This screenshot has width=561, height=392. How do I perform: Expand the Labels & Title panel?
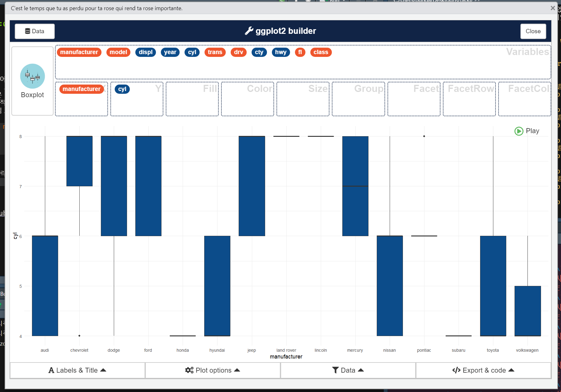coord(78,370)
